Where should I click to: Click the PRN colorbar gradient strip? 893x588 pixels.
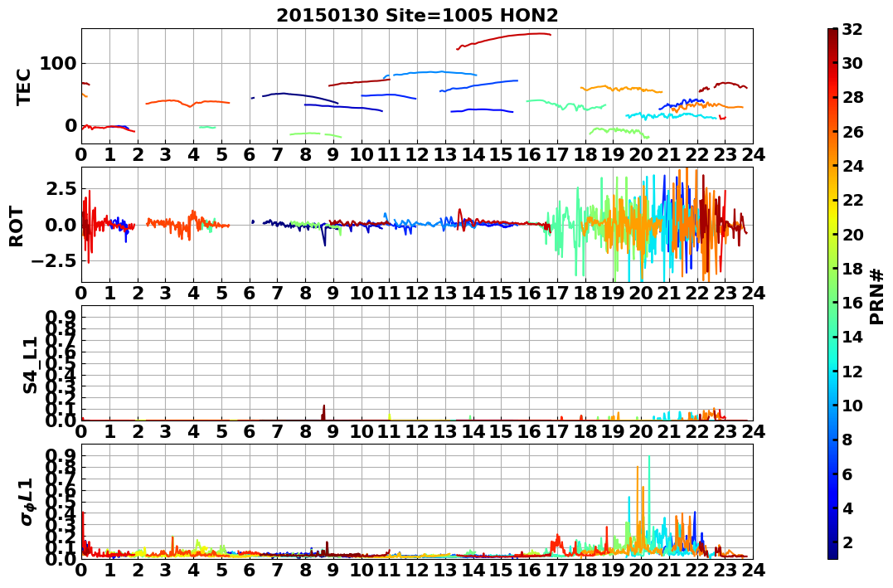(832, 294)
